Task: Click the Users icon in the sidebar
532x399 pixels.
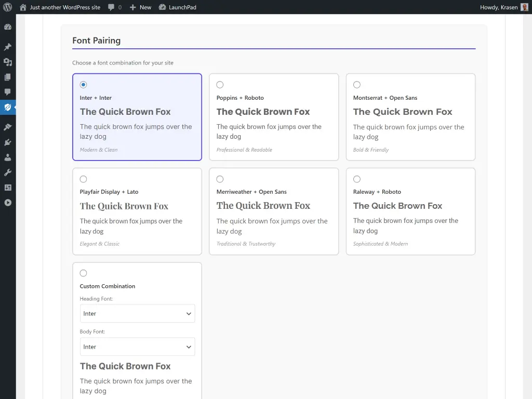Action: [8, 157]
